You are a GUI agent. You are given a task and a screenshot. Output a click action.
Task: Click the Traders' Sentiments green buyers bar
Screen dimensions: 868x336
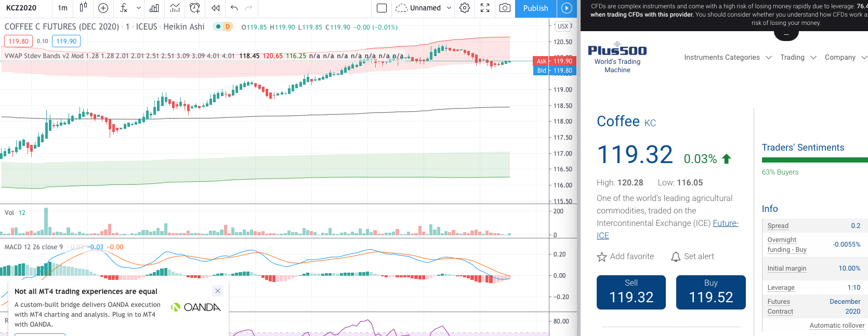click(x=815, y=160)
